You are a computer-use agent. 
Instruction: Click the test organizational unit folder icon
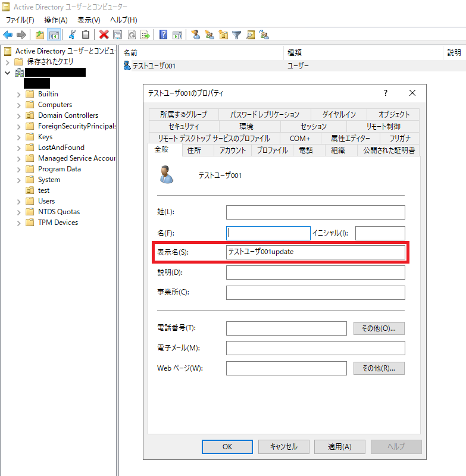[30, 190]
